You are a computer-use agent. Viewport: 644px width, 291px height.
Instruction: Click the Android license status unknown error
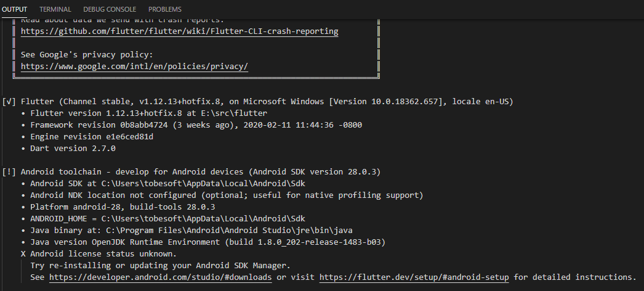coord(99,253)
